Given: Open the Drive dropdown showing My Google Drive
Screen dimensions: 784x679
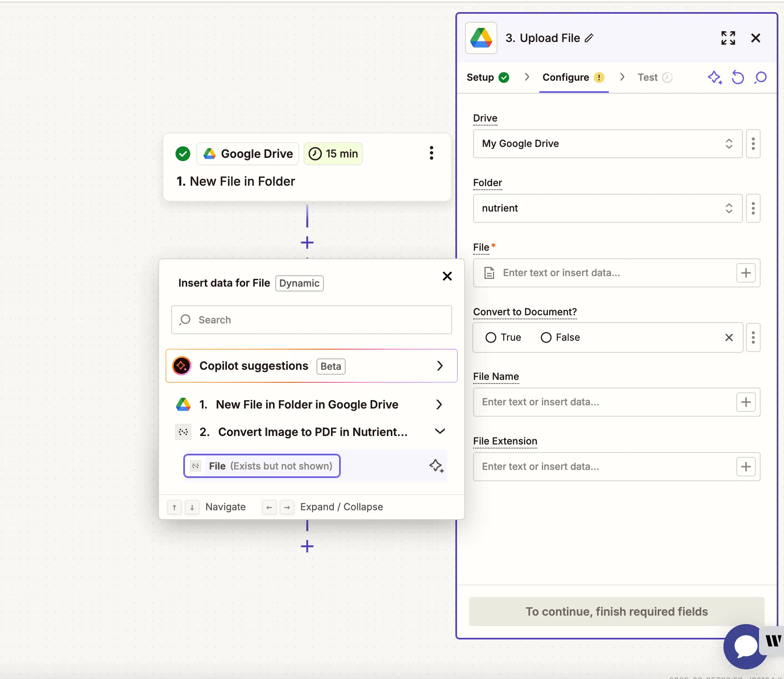Looking at the screenshot, I should click(x=607, y=144).
